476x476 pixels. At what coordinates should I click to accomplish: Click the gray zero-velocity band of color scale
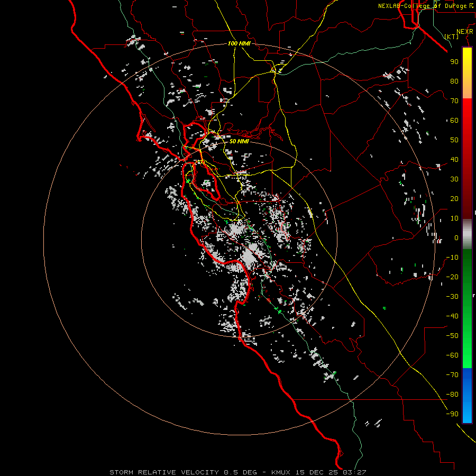tap(467, 234)
